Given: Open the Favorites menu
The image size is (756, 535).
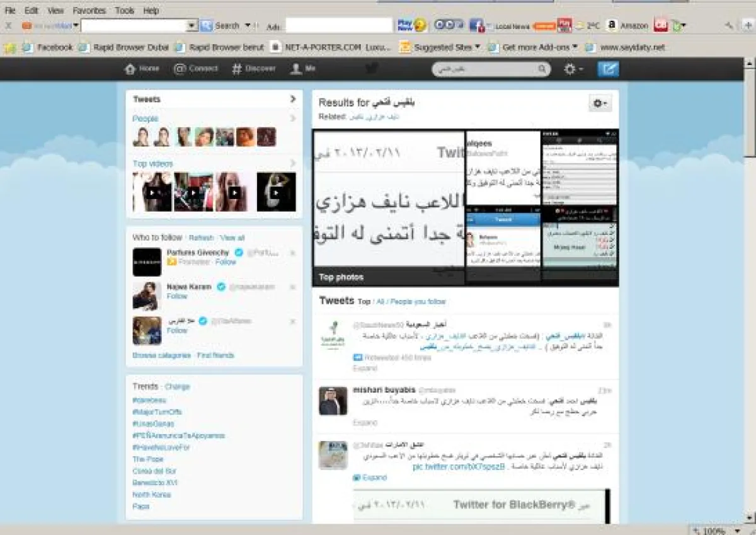Looking at the screenshot, I should pos(89,11).
